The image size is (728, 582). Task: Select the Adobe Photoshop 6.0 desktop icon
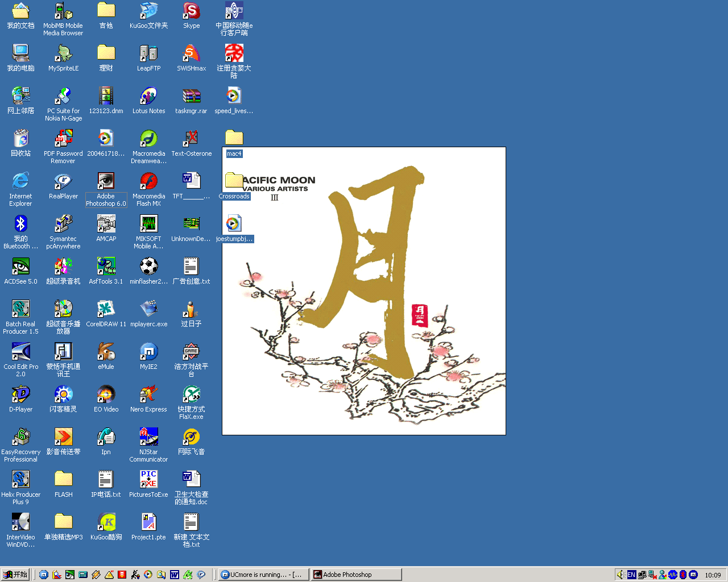(106, 189)
